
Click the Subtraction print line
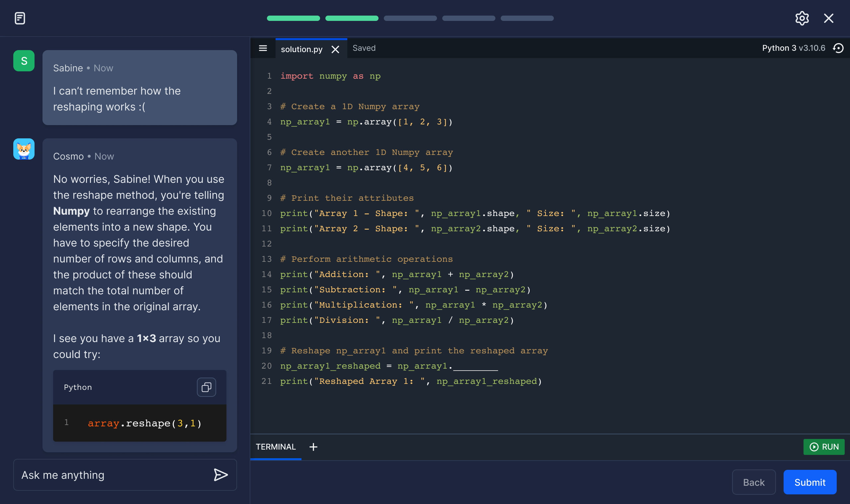[x=405, y=290]
